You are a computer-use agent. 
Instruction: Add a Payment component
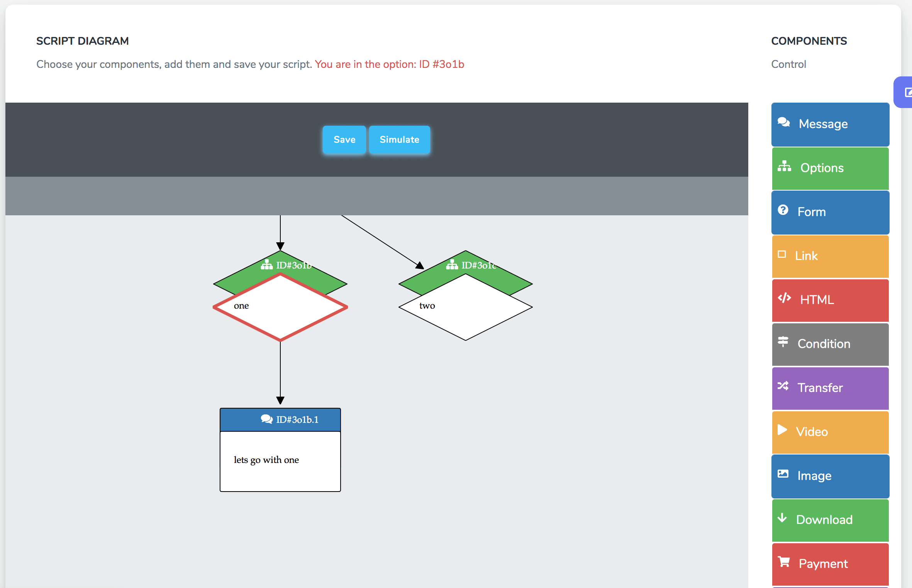pyautogui.click(x=830, y=564)
